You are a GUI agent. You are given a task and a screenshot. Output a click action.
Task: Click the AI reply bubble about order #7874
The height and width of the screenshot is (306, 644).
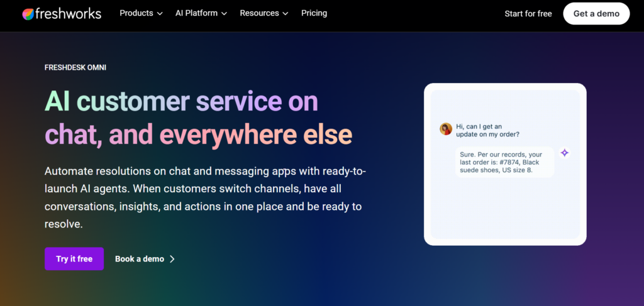(505, 162)
